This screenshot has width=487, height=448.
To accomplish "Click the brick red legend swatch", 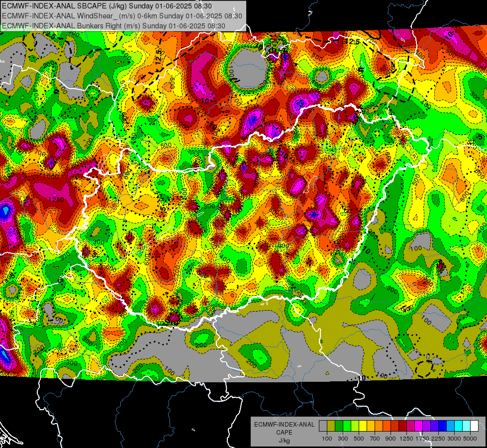I will pos(395,426).
